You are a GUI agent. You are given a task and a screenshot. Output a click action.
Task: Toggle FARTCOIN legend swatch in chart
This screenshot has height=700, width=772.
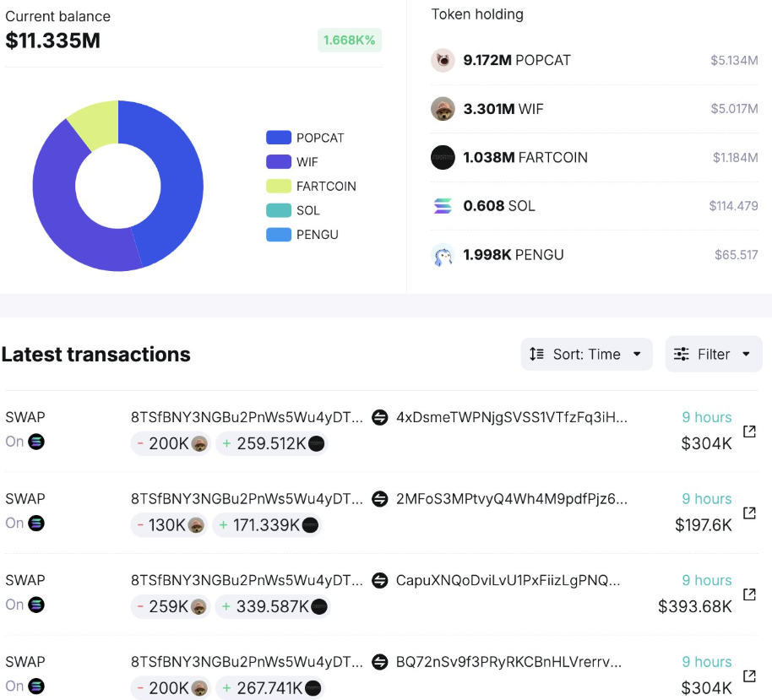click(279, 186)
